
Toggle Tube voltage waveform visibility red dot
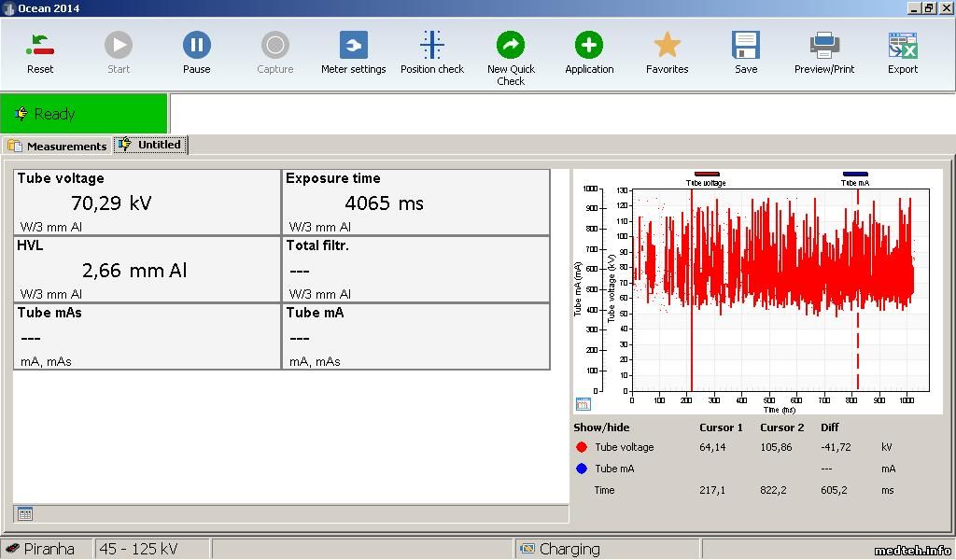pos(582,448)
